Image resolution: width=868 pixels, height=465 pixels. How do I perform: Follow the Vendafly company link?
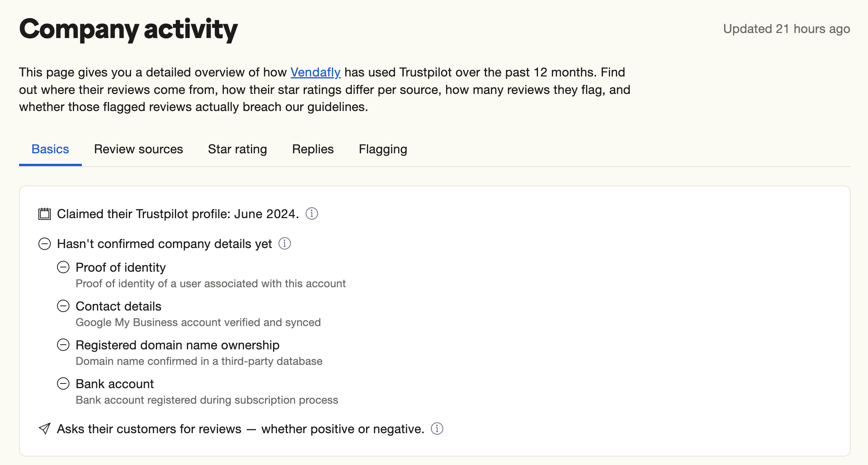[x=315, y=72]
